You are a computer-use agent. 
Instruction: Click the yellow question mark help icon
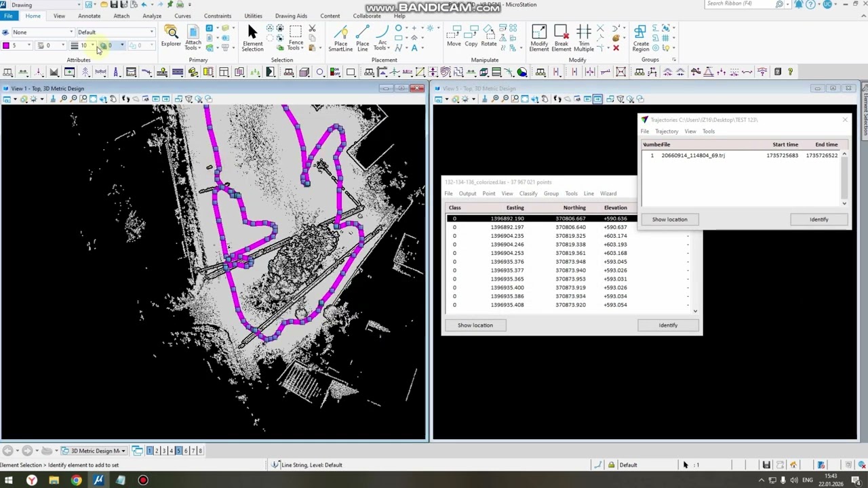(x=790, y=72)
